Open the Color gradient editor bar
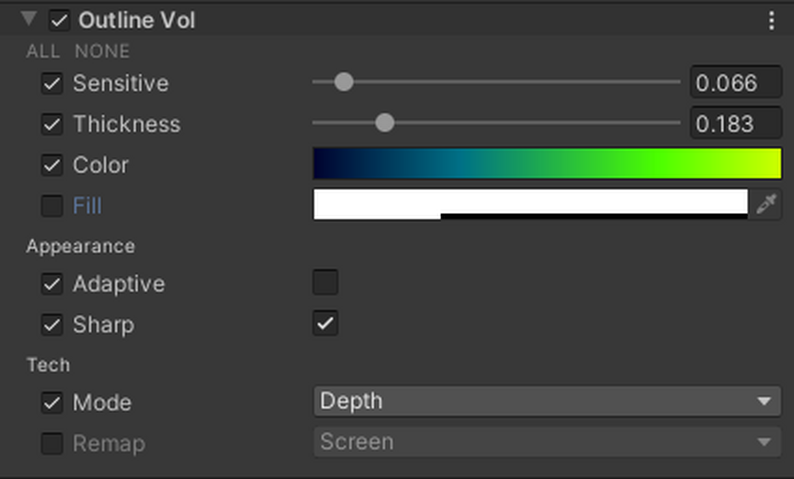Image resolution: width=794 pixels, height=479 pixels. click(547, 164)
